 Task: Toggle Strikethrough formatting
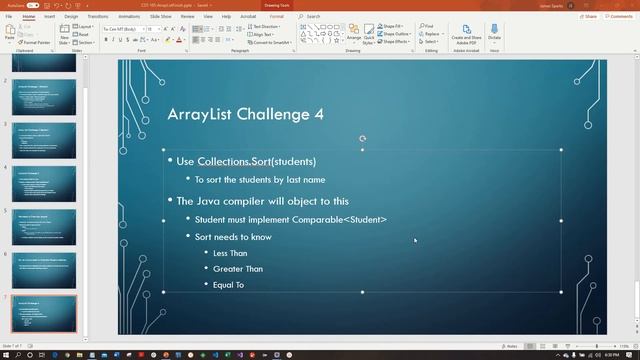tap(135, 40)
